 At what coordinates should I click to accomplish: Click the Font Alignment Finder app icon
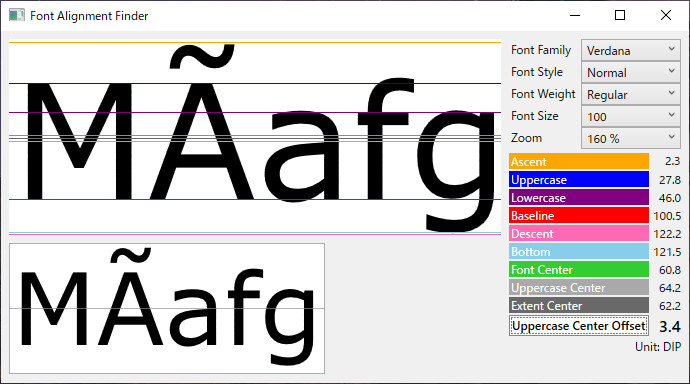click(17, 15)
